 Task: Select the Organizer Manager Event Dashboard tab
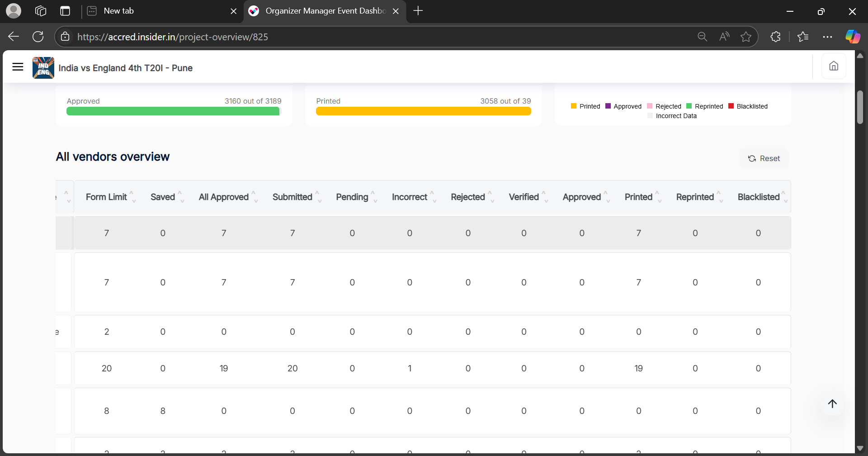(x=325, y=11)
